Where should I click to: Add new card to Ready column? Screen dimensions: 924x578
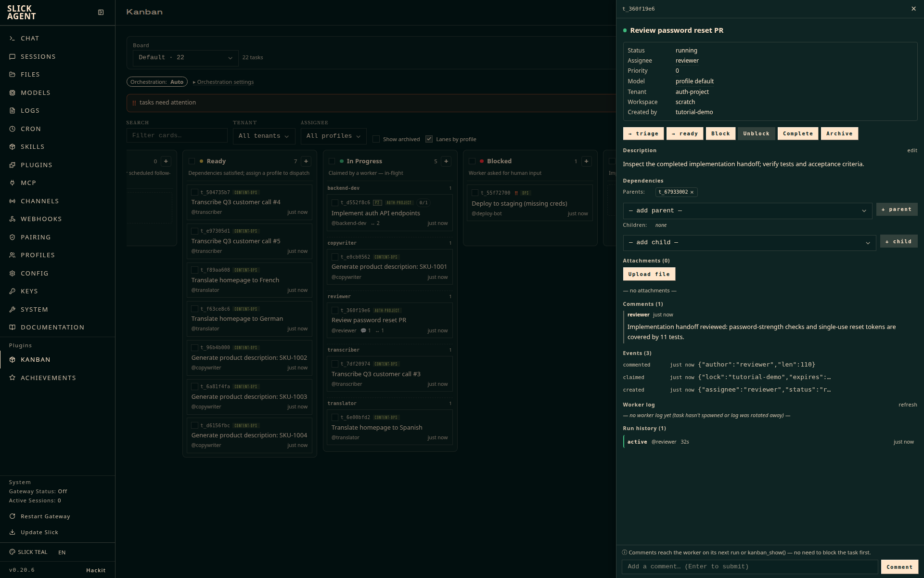(306, 161)
